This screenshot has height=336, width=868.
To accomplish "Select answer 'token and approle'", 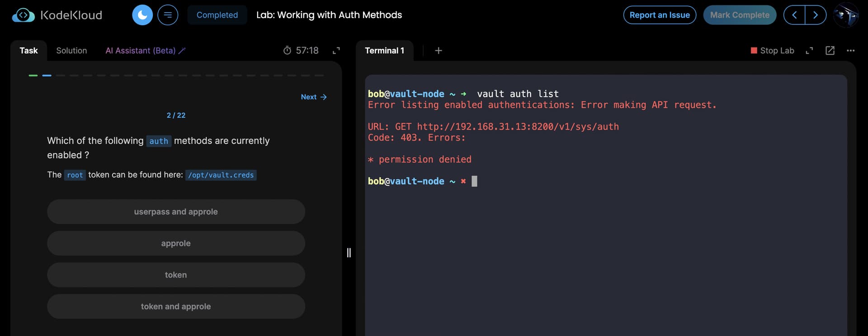I will 176,307.
